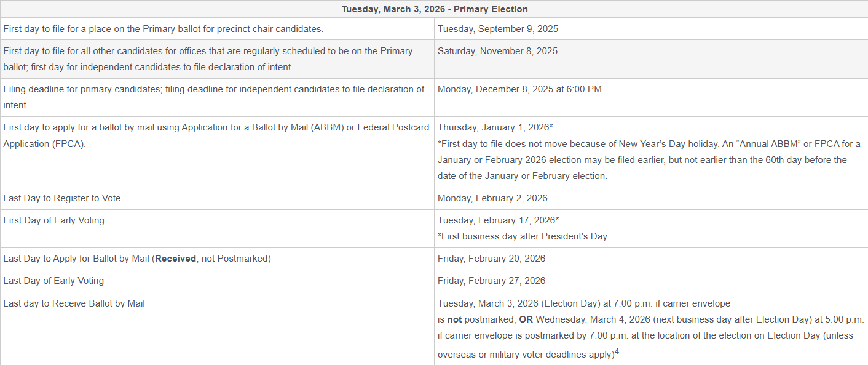Viewport: 868px width, 365px height.
Task: Click the Primary Election table header
Action: click(434, 9)
